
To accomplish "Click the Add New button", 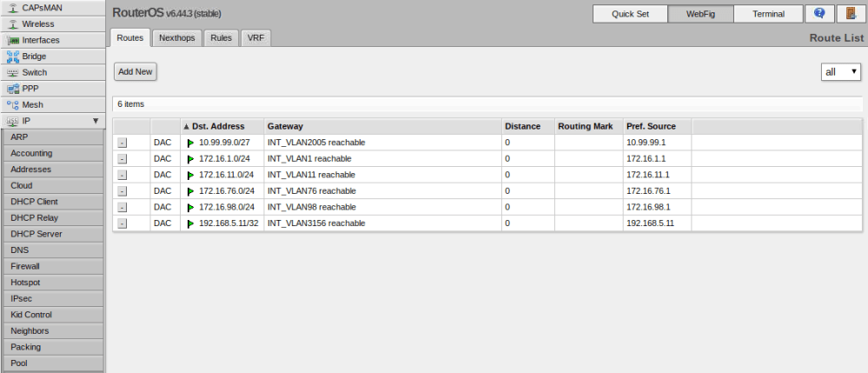I will point(135,72).
